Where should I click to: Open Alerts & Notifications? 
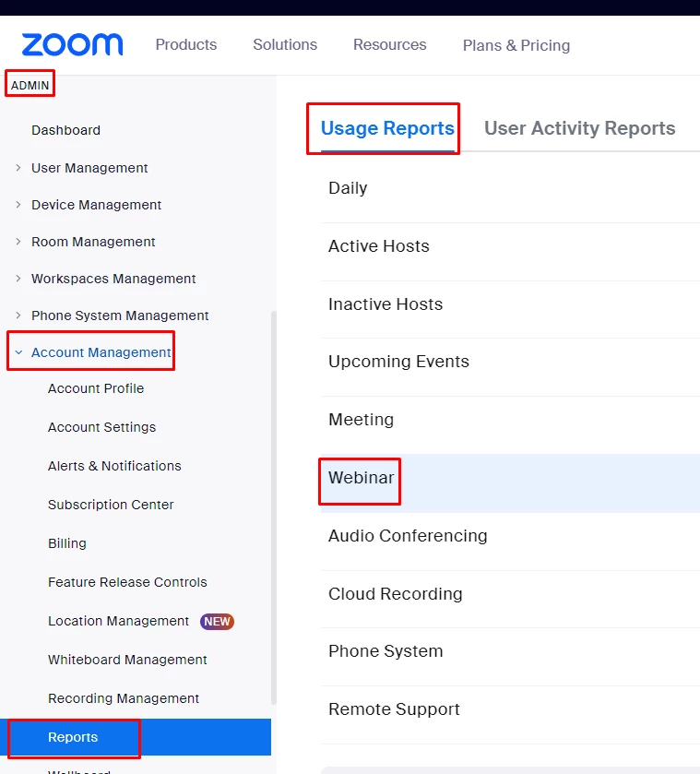tap(114, 466)
